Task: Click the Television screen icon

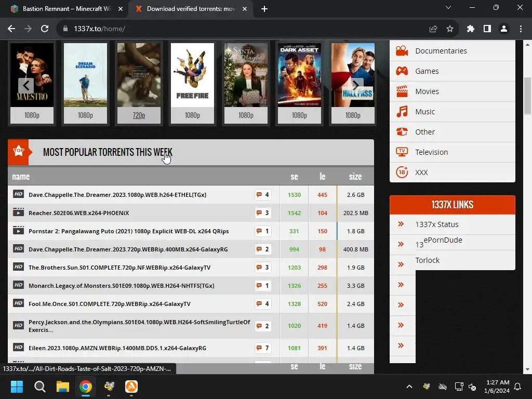Action: click(402, 152)
